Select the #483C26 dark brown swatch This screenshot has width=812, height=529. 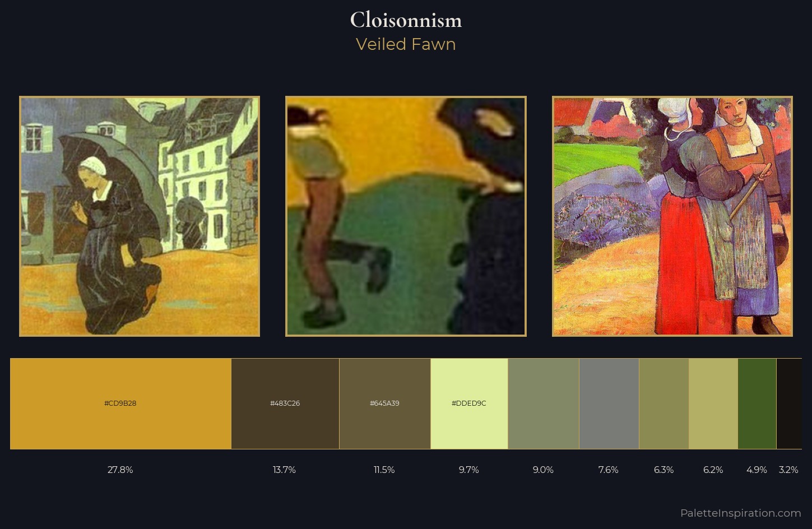coord(285,403)
